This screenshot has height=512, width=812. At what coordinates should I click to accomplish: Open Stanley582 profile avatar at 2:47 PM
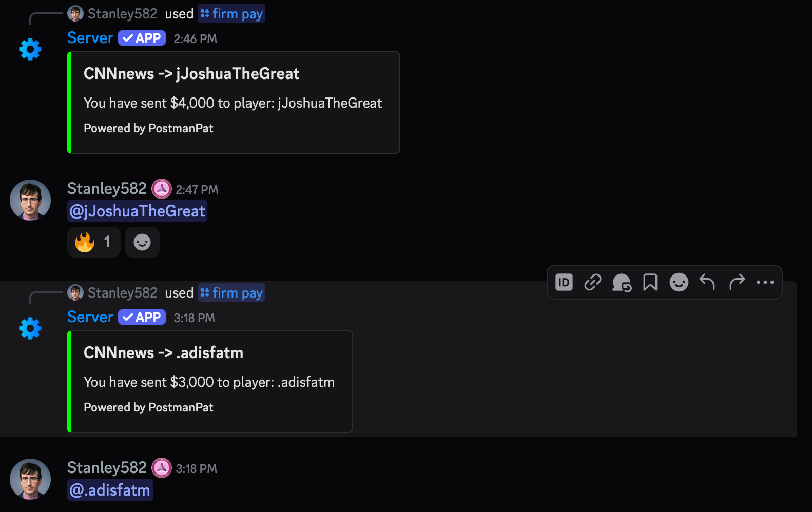(x=30, y=200)
